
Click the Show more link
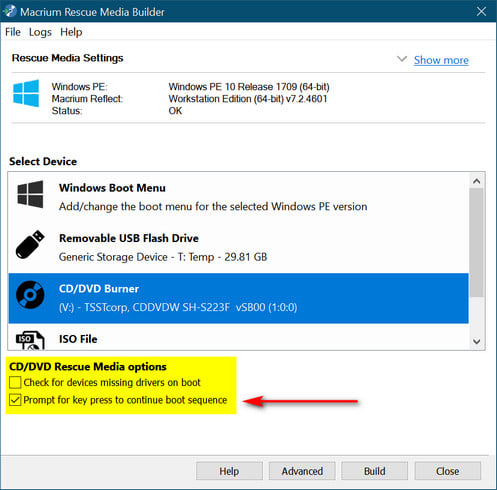pos(441,60)
